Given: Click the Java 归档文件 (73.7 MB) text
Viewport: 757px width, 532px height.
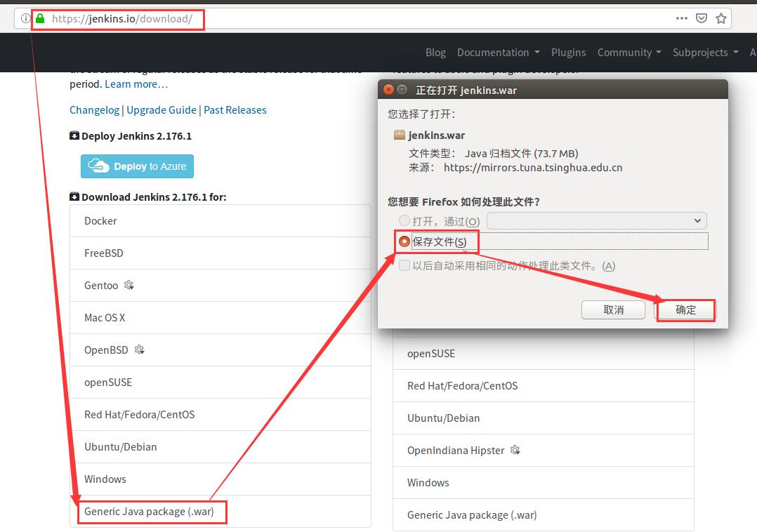Looking at the screenshot, I should click(x=521, y=154).
